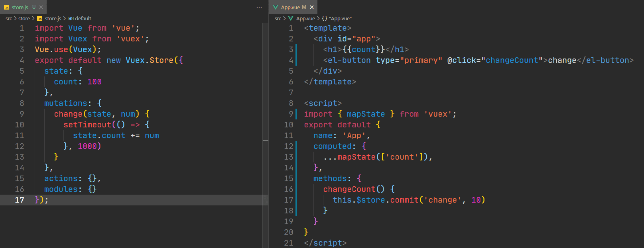The width and height of the screenshot is (644, 248).
Task: Click the Vue icon in App.vue breadcrumb
Action: coord(291,18)
